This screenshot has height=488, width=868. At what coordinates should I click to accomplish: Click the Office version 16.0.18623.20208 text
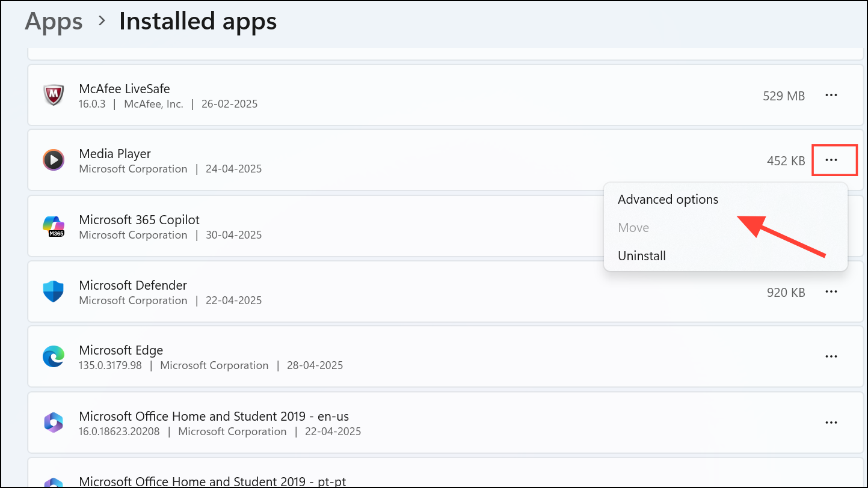point(119,432)
